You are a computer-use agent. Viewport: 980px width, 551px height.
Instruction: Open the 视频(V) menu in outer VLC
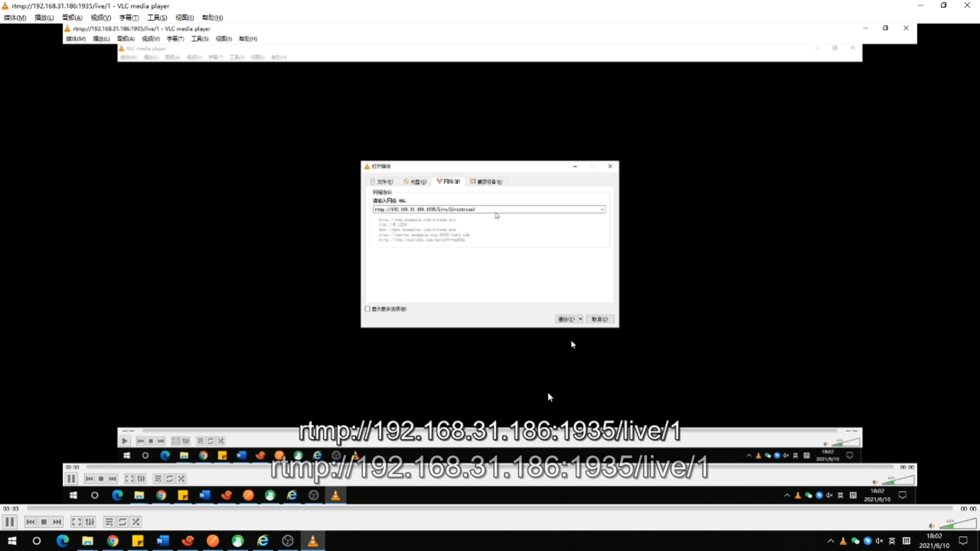[x=101, y=18]
